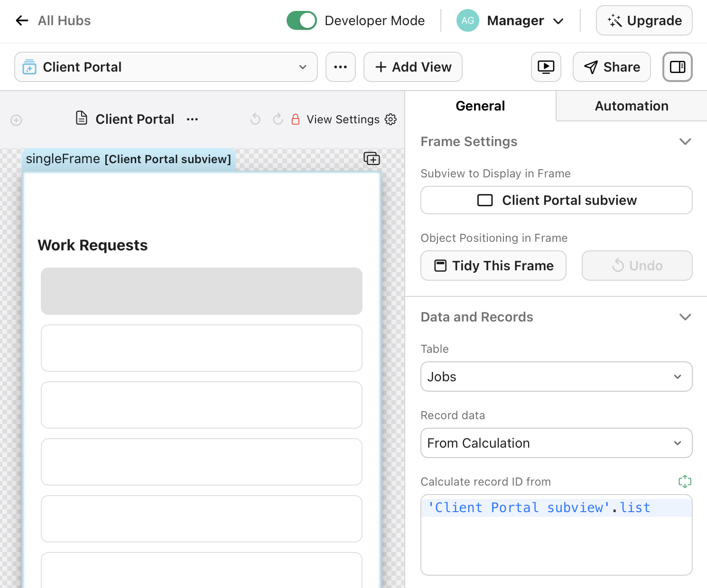Screen dimensions: 707x588
Task: Click the green export icon beside Calculate record ID
Action: click(x=685, y=481)
